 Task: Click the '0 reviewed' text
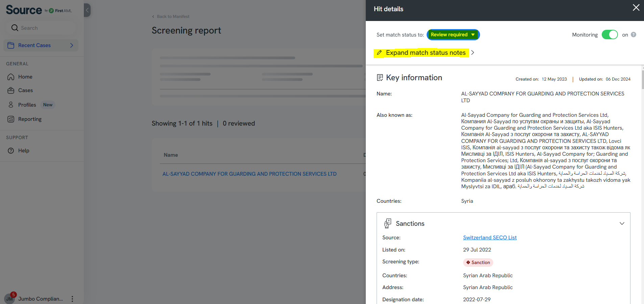(239, 124)
